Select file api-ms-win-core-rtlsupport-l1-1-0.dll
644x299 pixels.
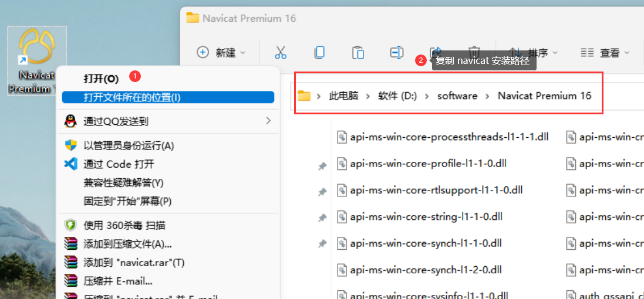click(x=430, y=190)
